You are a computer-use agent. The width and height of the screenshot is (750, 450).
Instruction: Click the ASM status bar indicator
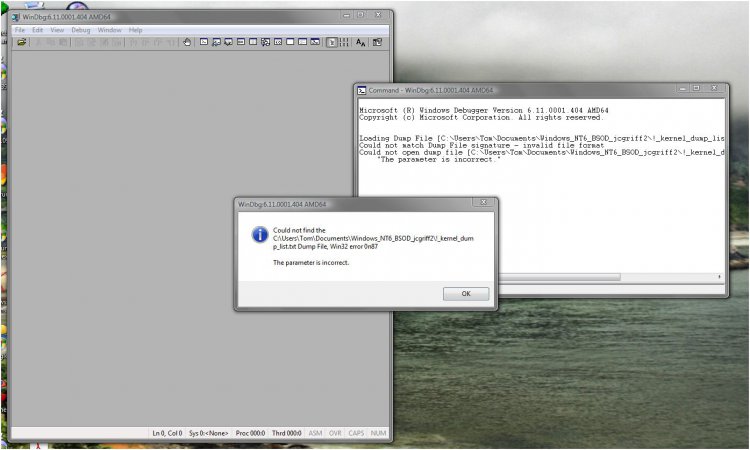315,433
